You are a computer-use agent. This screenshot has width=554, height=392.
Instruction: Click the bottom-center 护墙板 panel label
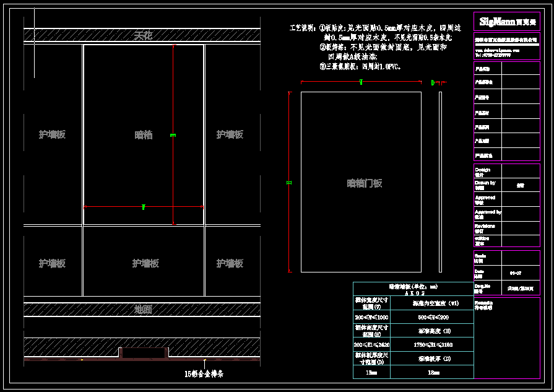click(145, 263)
